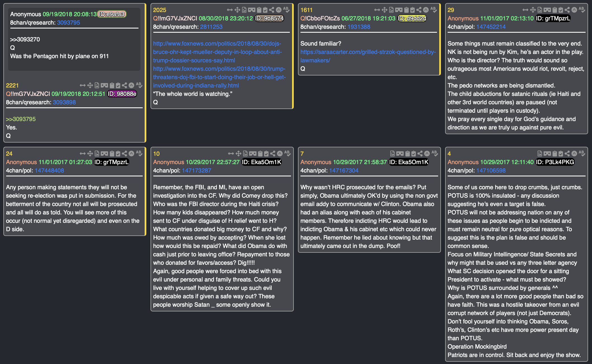
Task: Click the VR goggles icon on post 2025
Action: click(252, 10)
